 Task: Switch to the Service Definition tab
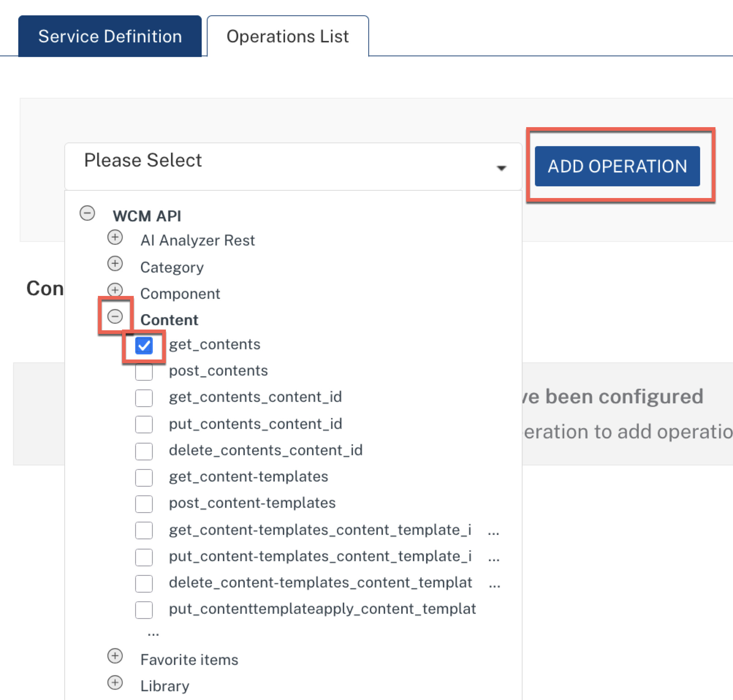pos(110,37)
